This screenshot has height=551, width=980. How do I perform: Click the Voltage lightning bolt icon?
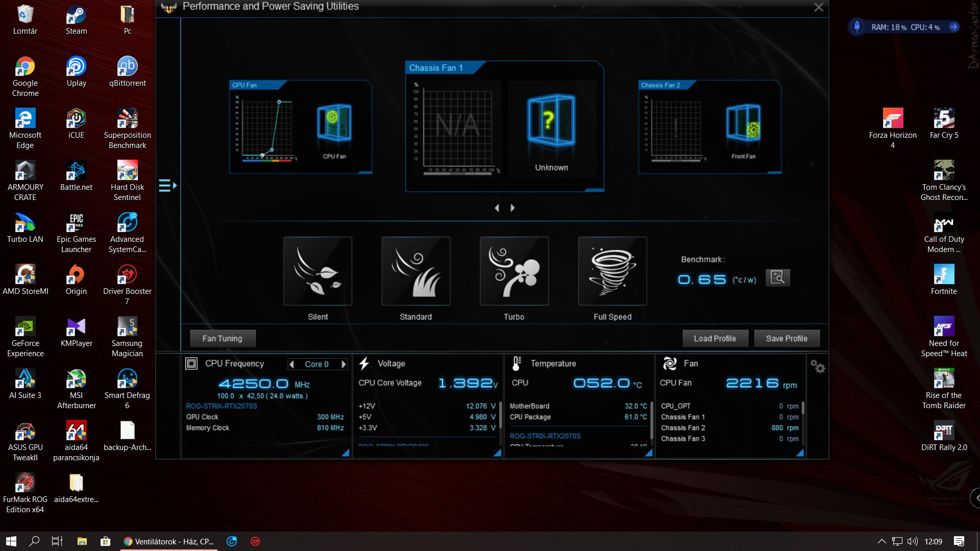[364, 363]
